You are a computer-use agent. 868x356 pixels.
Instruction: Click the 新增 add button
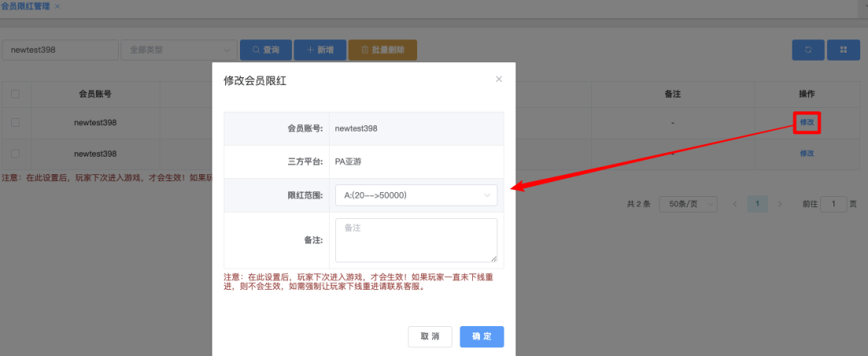tap(319, 50)
